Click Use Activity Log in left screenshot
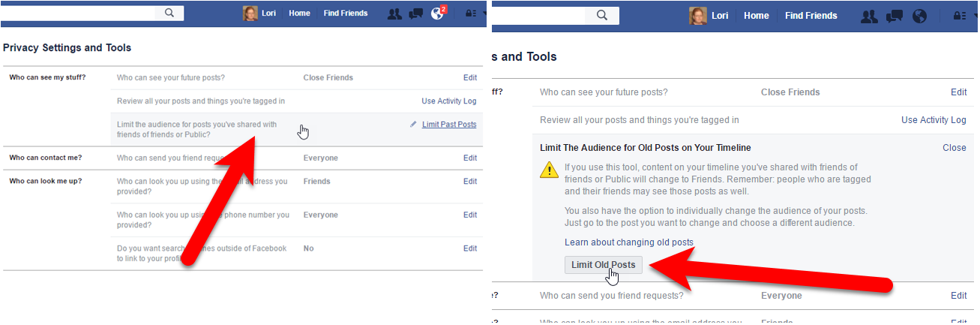 coord(449,101)
